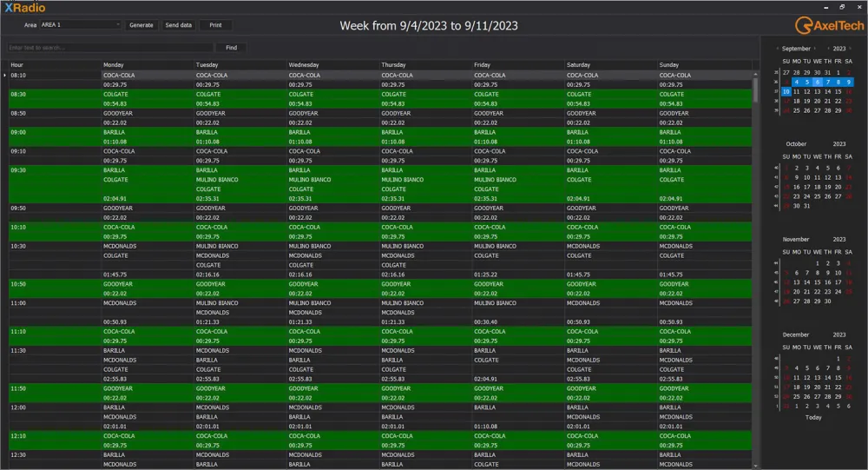This screenshot has width=868, height=470.
Task: Click the September month name in calendar
Action: click(x=796, y=49)
